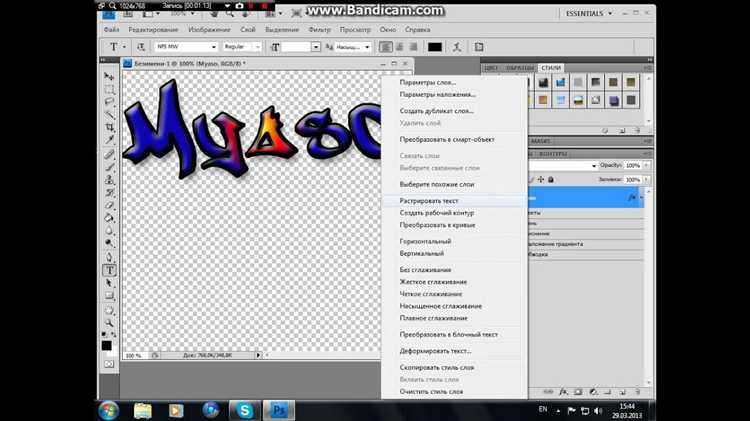Open the ESSENTIALS workspace dropdown
The image size is (750, 421).
click(589, 13)
